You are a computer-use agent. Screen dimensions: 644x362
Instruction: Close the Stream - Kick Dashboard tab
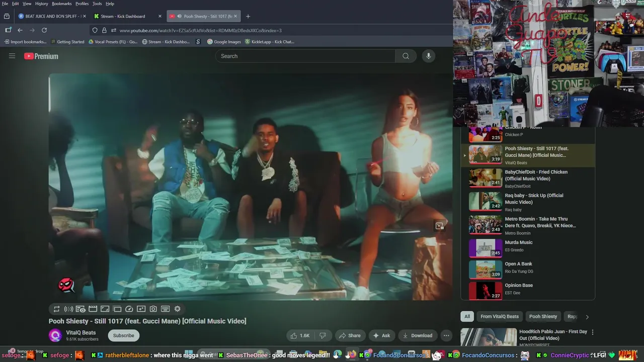(x=160, y=16)
